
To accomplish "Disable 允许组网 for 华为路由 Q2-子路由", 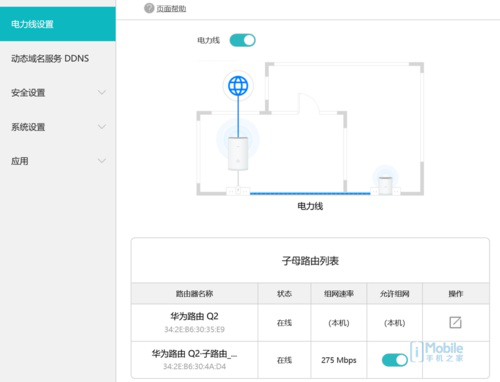I will tap(395, 360).
